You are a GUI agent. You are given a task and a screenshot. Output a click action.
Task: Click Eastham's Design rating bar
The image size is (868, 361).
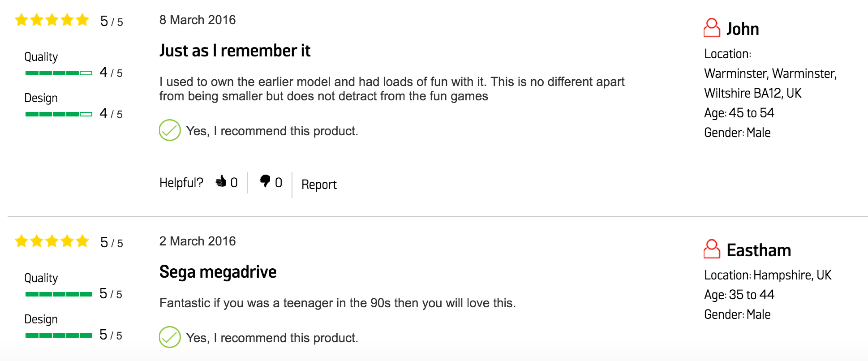[59, 335]
